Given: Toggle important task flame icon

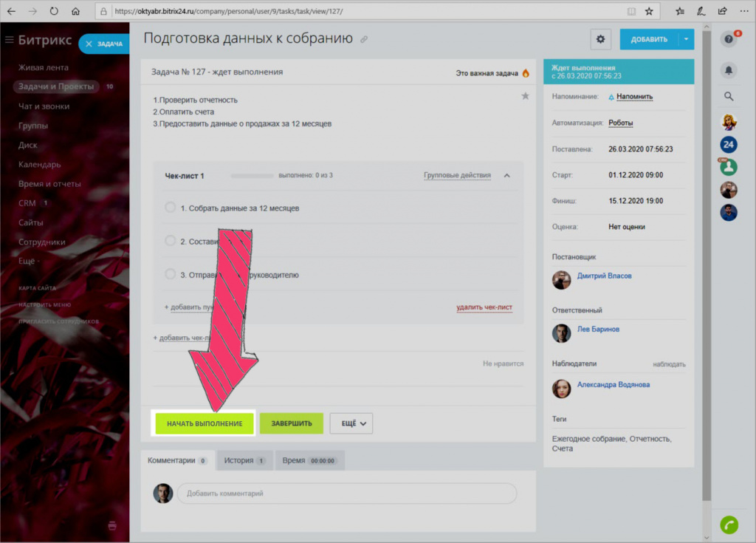Looking at the screenshot, I should tap(526, 73).
